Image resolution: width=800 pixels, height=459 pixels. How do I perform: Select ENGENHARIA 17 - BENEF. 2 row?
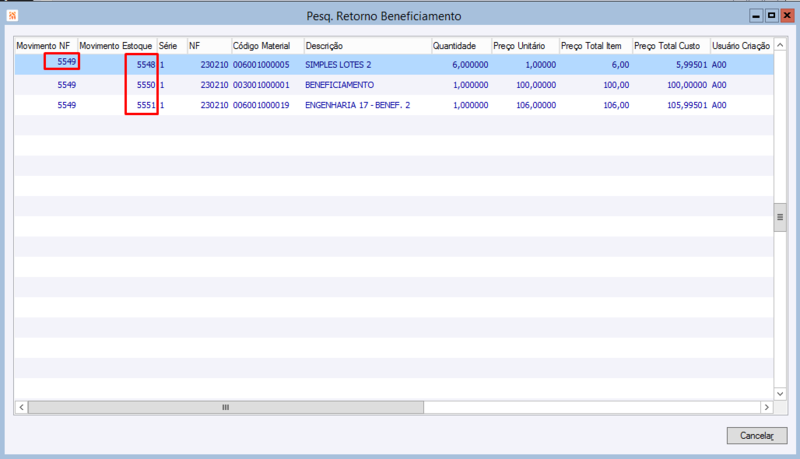tap(394, 105)
